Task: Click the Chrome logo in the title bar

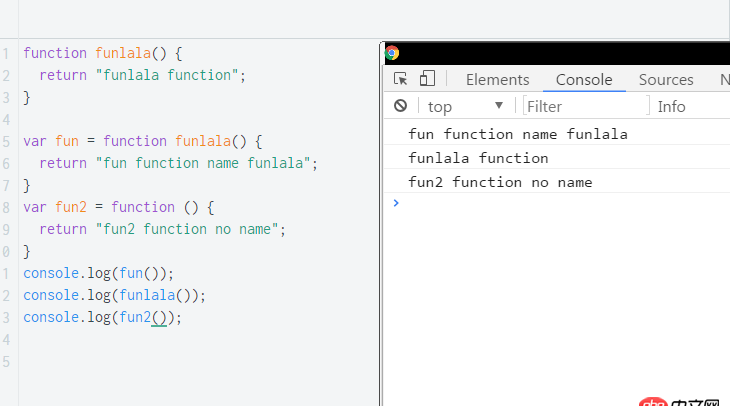Action: pos(392,53)
